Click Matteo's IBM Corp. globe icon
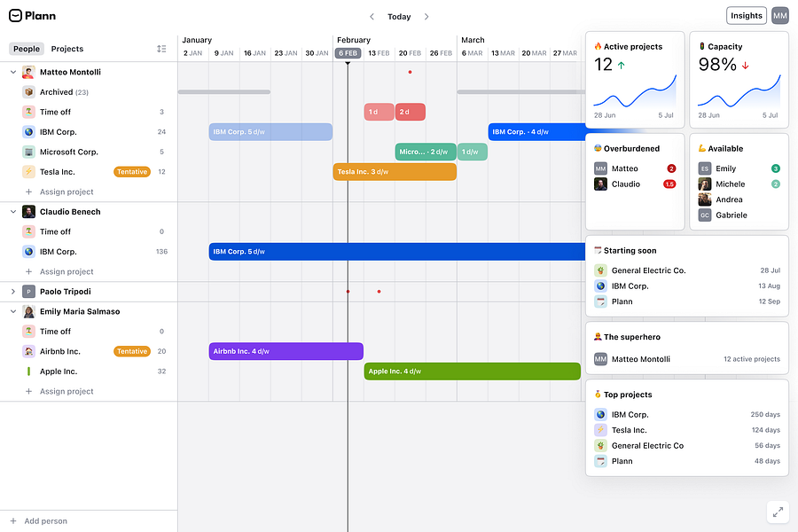Screen dimensions: 798x532 tap(28, 132)
